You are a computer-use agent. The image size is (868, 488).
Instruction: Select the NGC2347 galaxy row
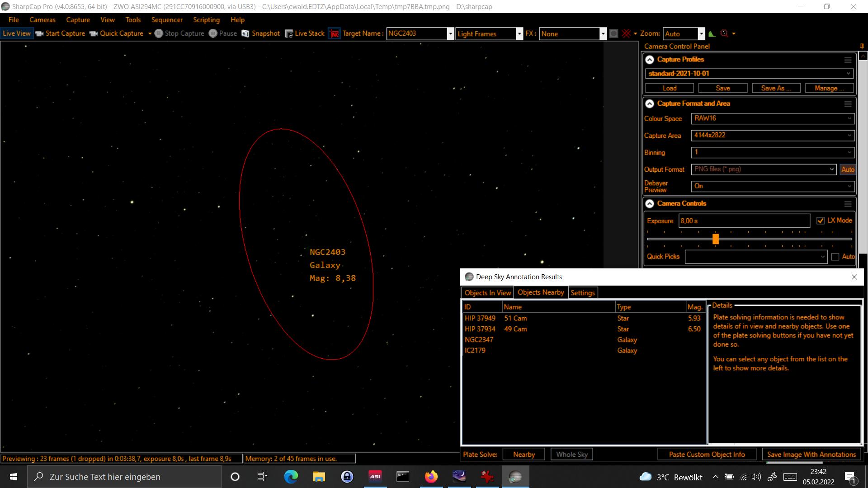point(583,340)
